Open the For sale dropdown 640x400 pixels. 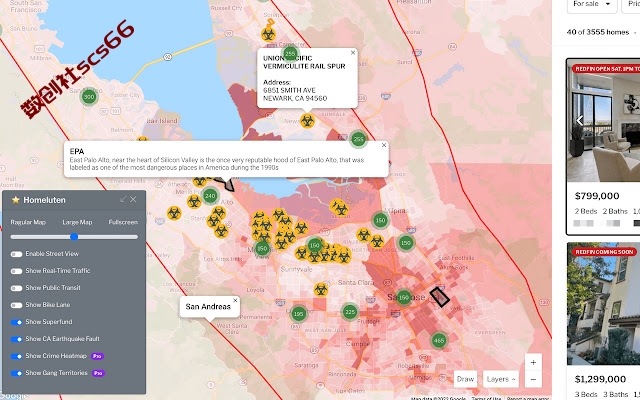pyautogui.click(x=591, y=4)
